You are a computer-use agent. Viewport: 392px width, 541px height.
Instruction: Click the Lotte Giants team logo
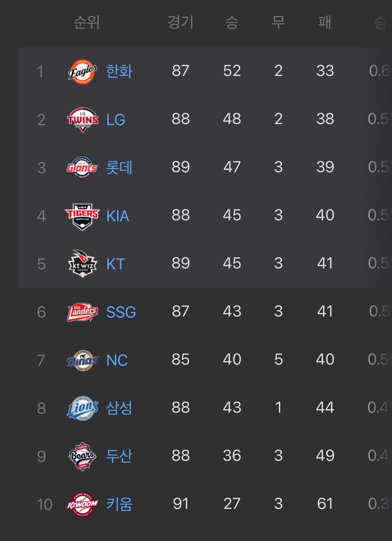[x=82, y=168]
